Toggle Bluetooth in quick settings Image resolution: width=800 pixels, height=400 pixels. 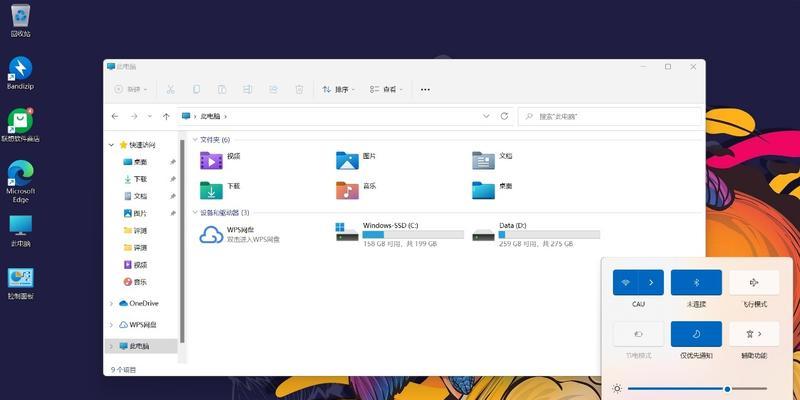(x=696, y=282)
